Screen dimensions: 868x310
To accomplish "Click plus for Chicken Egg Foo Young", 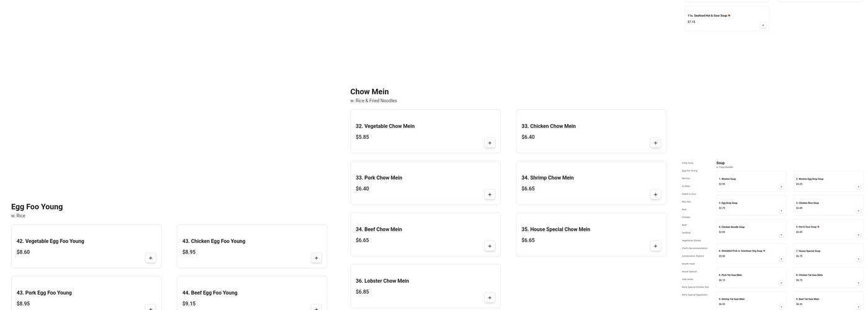I will pyautogui.click(x=316, y=258).
